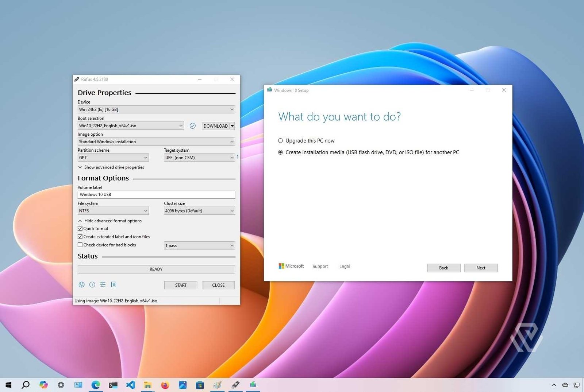This screenshot has height=392, width=584.
Task: Edit the Volume label field Windows 10 USB
Action: pos(156,194)
